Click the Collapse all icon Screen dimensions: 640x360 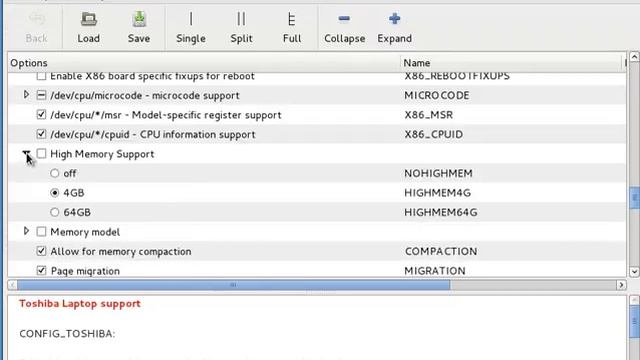tap(344, 19)
